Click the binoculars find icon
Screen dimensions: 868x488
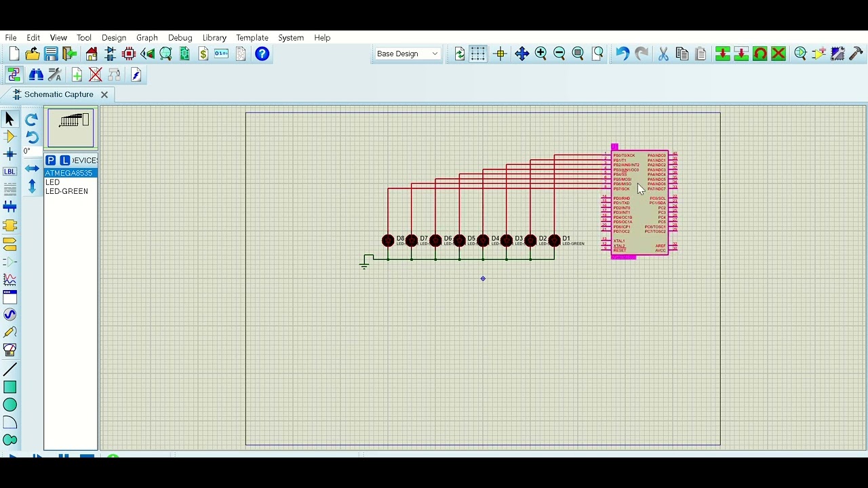36,75
